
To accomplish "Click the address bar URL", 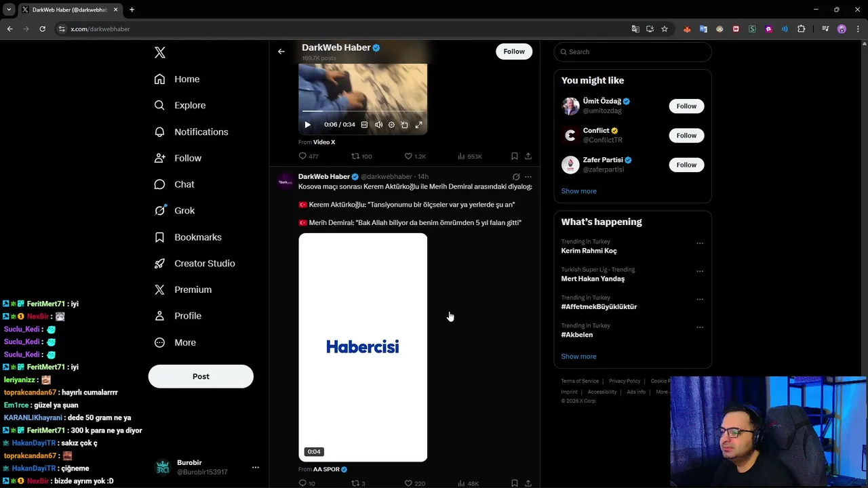I will (x=100, y=29).
